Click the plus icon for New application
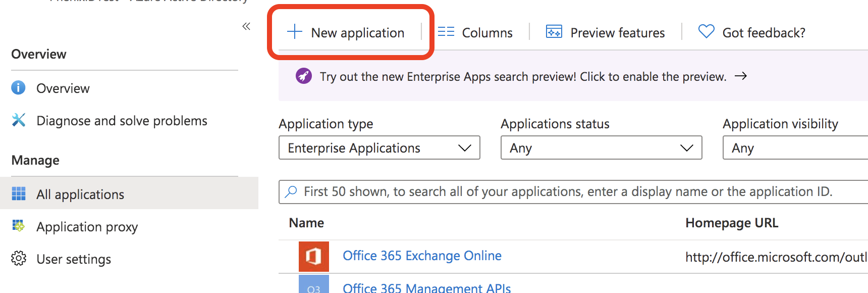The height and width of the screenshot is (293, 868). (x=294, y=32)
